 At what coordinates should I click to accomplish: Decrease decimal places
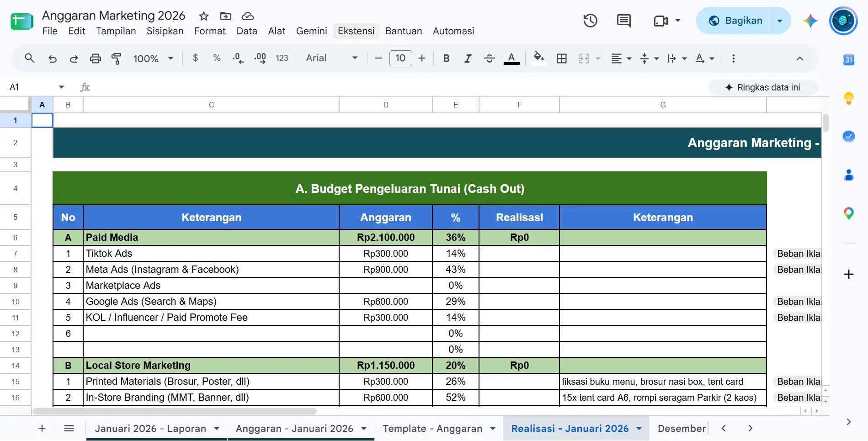[238, 58]
